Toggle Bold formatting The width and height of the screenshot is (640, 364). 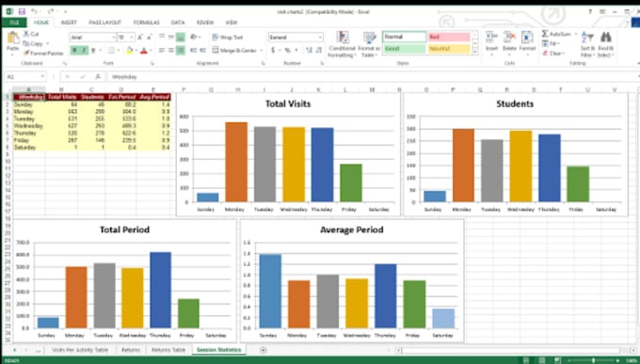pyautogui.click(x=74, y=51)
